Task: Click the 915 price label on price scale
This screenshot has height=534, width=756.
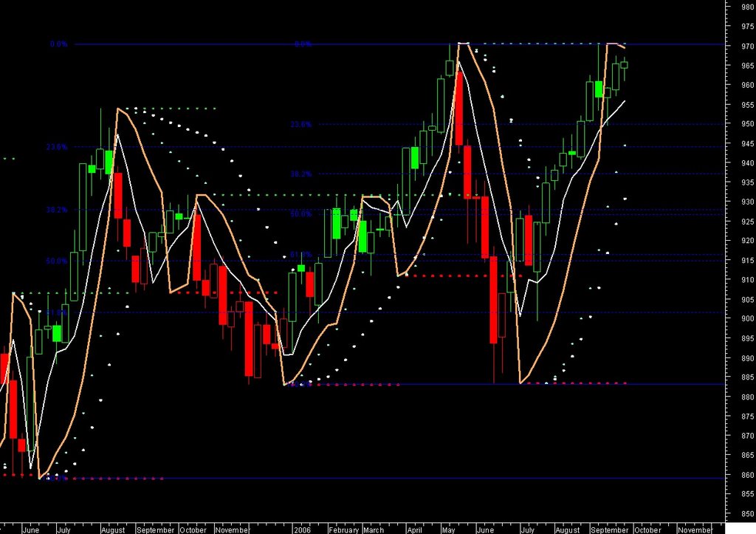Action: point(747,261)
